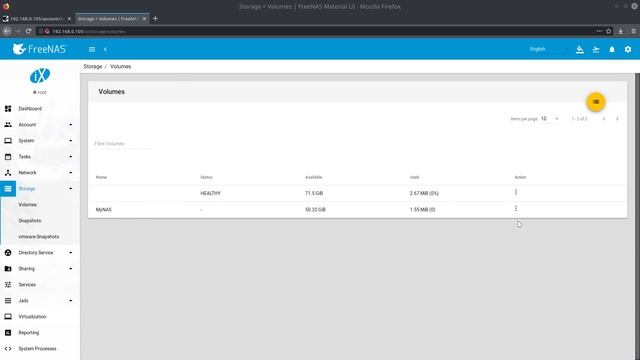Open a new browser tab
This screenshot has width=640, height=360.
[x=155, y=18]
